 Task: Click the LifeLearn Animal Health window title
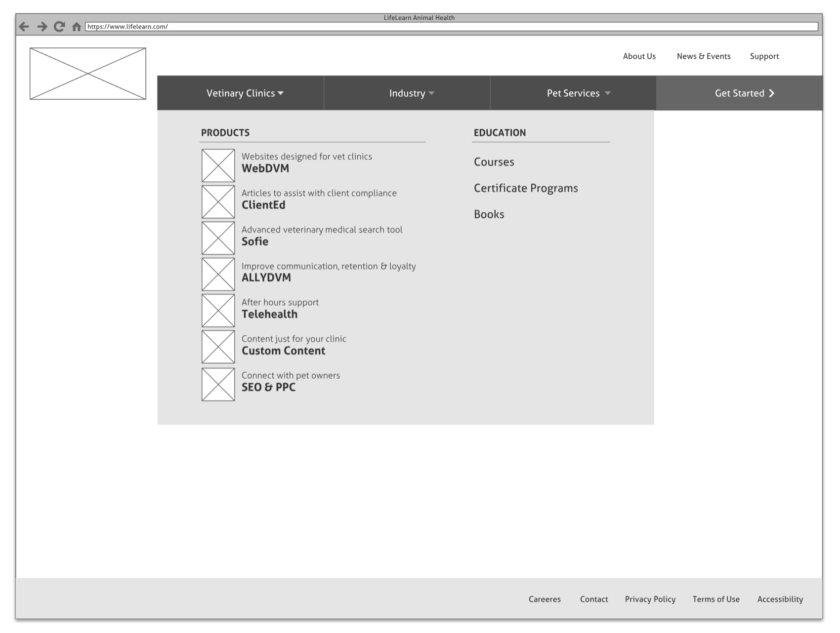point(419,18)
